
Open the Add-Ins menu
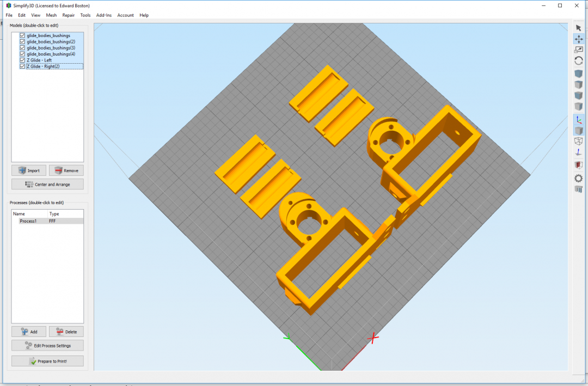103,15
